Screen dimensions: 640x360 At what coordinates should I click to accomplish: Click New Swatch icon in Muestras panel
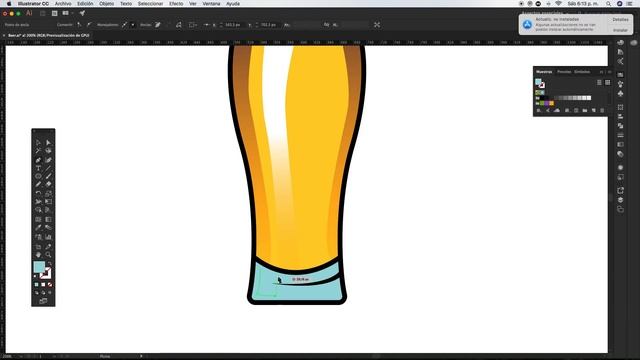[x=593, y=110]
